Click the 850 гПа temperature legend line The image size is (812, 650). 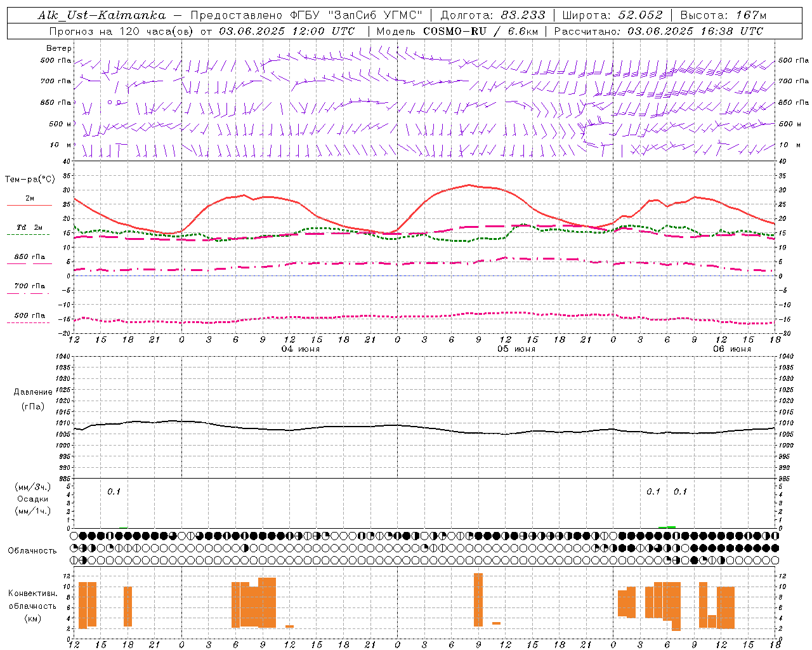coord(29,263)
